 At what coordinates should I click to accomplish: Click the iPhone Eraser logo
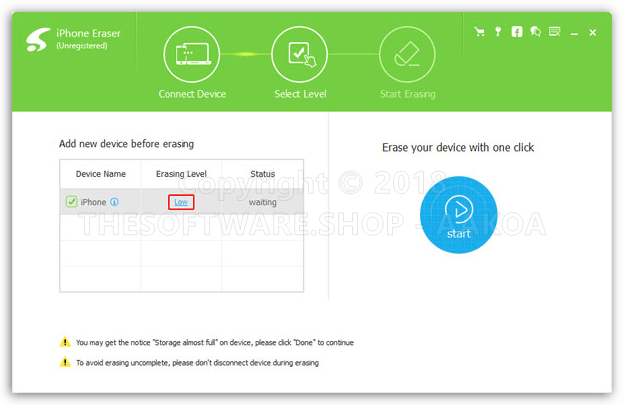[38, 39]
